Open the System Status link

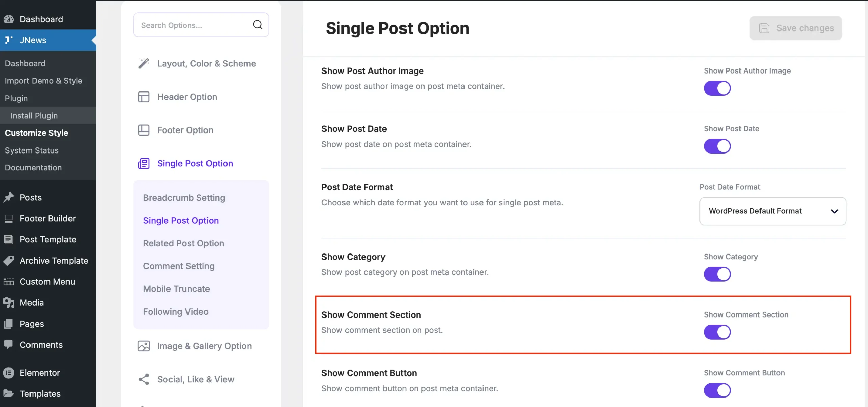[x=32, y=150]
